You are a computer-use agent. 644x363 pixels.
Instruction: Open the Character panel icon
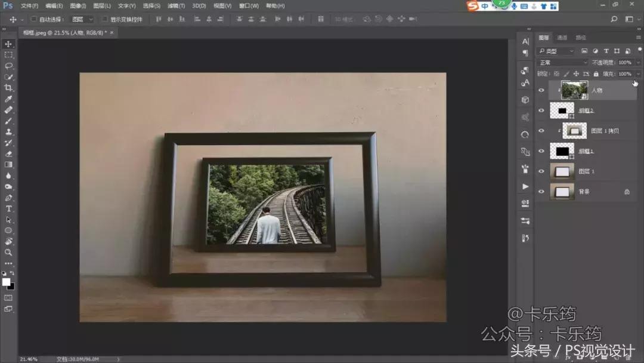(x=525, y=41)
